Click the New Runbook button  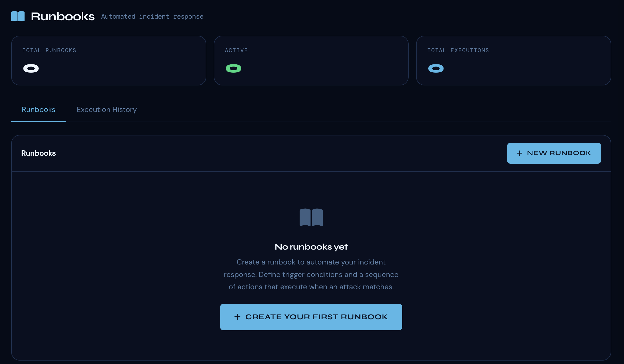(x=554, y=153)
